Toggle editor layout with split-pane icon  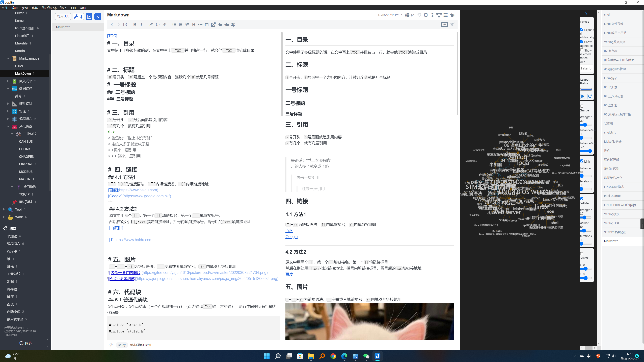(x=426, y=15)
